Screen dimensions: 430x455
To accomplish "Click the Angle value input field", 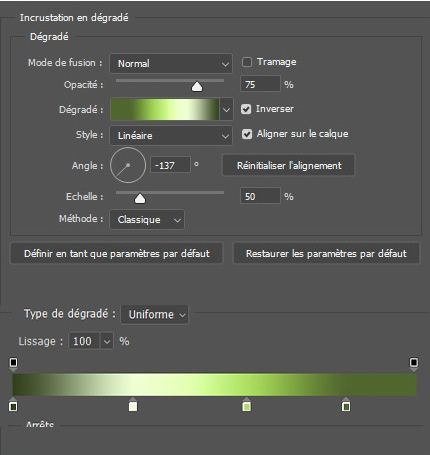I will [x=170, y=165].
